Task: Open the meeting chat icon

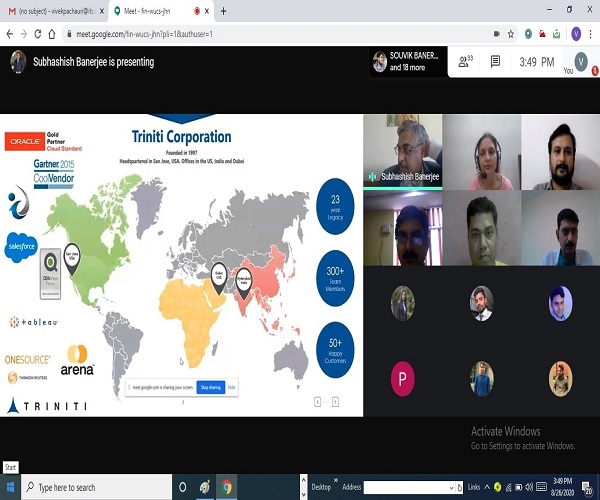Action: pyautogui.click(x=495, y=61)
